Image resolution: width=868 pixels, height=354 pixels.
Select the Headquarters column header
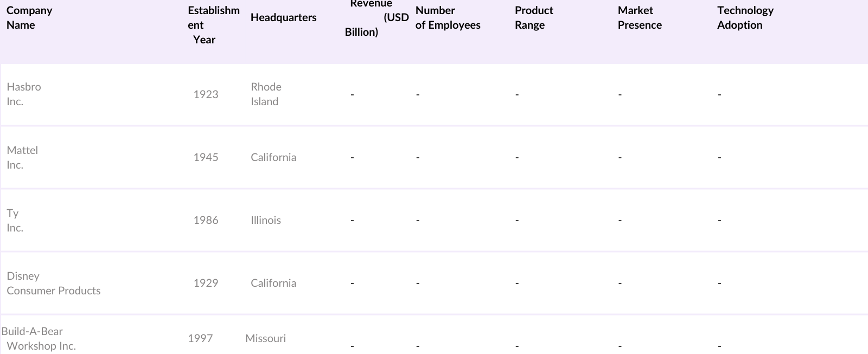(283, 17)
